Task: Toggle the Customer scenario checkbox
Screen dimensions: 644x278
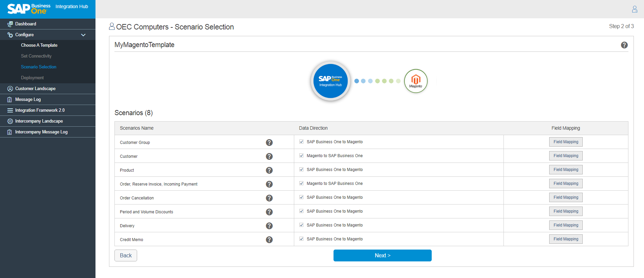Action: (301, 156)
